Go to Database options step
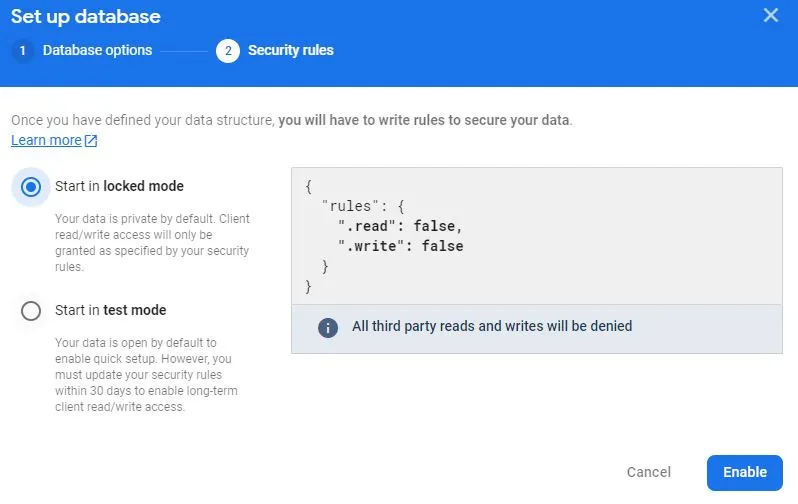The height and width of the screenshot is (504, 798). (x=97, y=50)
